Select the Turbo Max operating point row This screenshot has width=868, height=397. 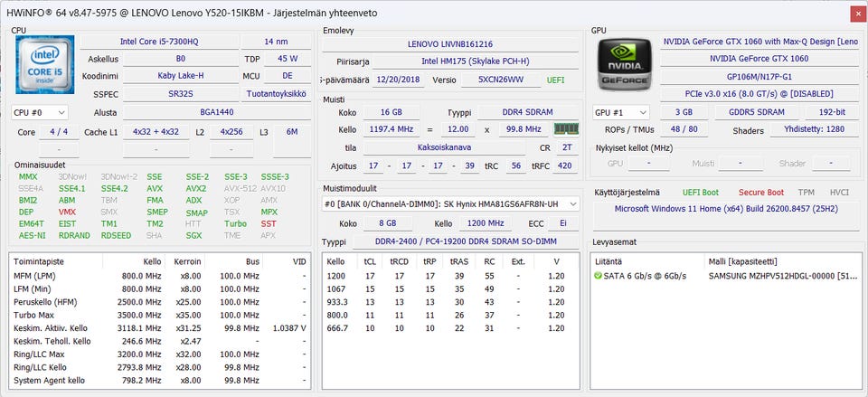161,315
